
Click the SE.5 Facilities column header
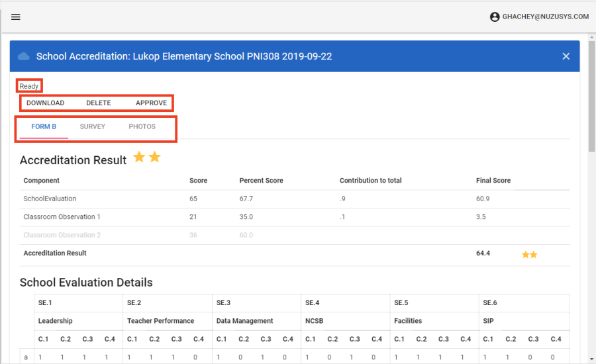pyautogui.click(x=408, y=321)
